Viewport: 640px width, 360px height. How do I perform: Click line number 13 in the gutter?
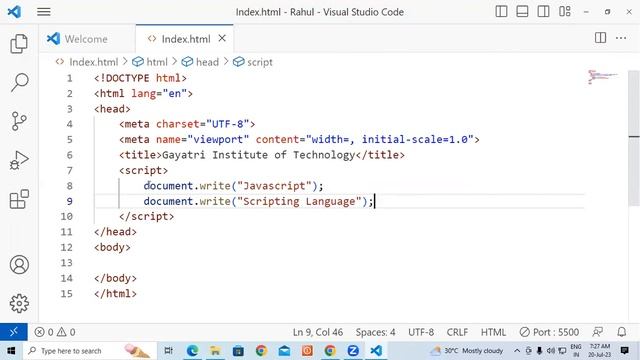[67, 263]
